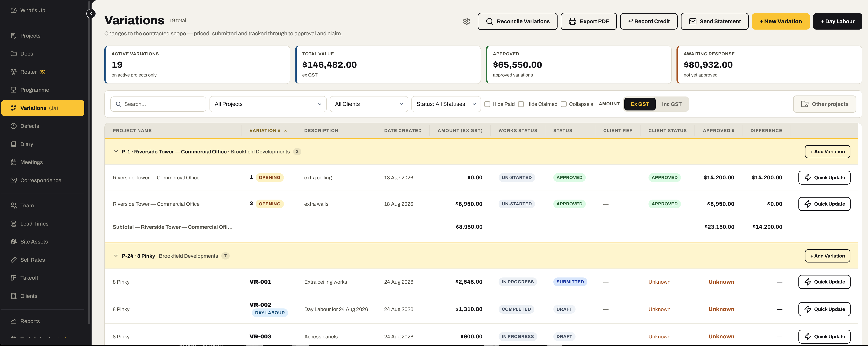Click the What's Up compass icon
The height and width of the screenshot is (346, 868).
[x=13, y=10]
